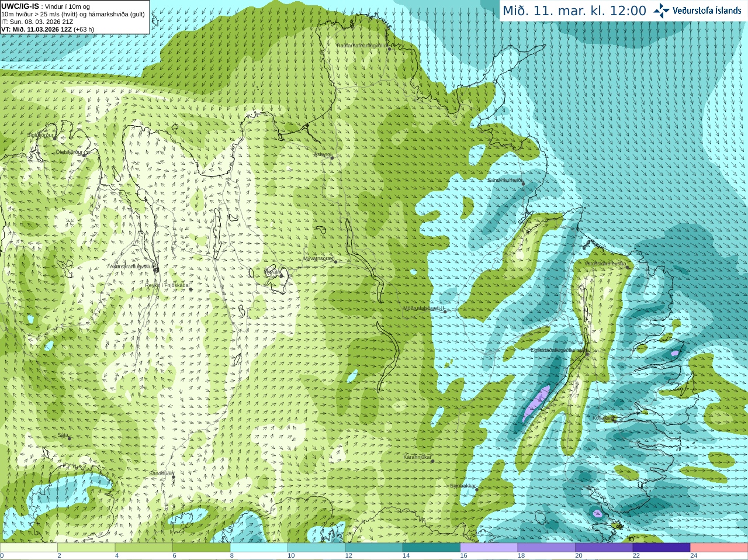The height and width of the screenshot is (560, 748).
Task: Click the 22–24 m/s dark indigo scale swatch
Action: click(x=662, y=548)
